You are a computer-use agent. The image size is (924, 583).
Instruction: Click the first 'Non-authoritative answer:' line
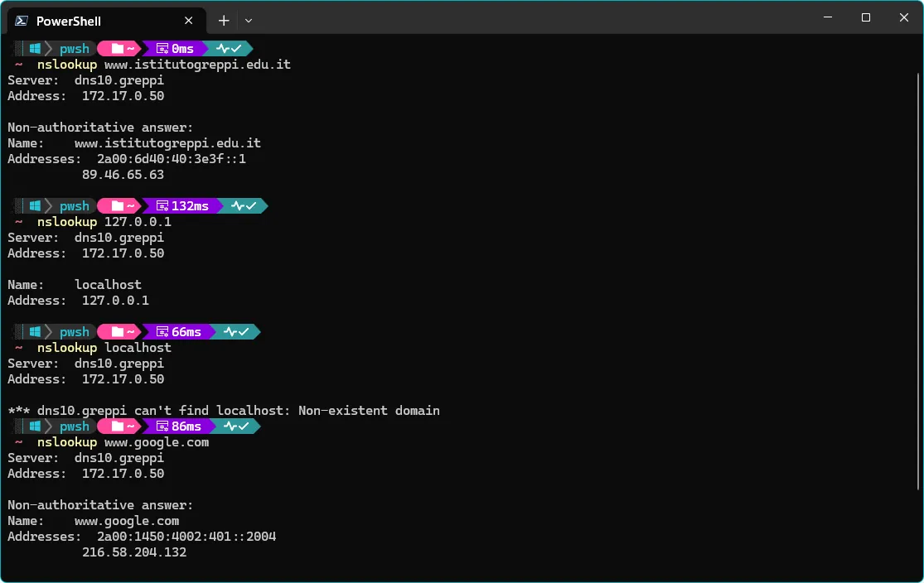100,128
